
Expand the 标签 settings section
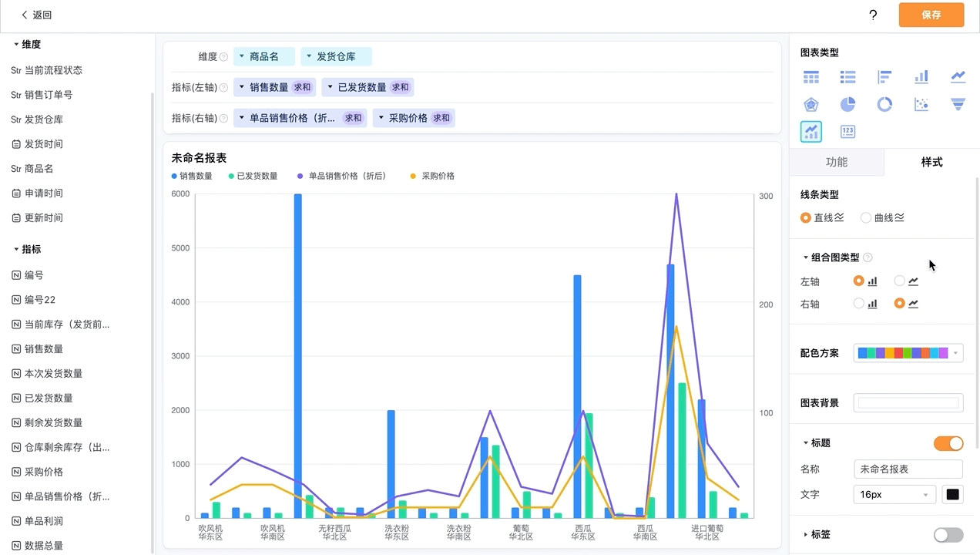click(806, 535)
